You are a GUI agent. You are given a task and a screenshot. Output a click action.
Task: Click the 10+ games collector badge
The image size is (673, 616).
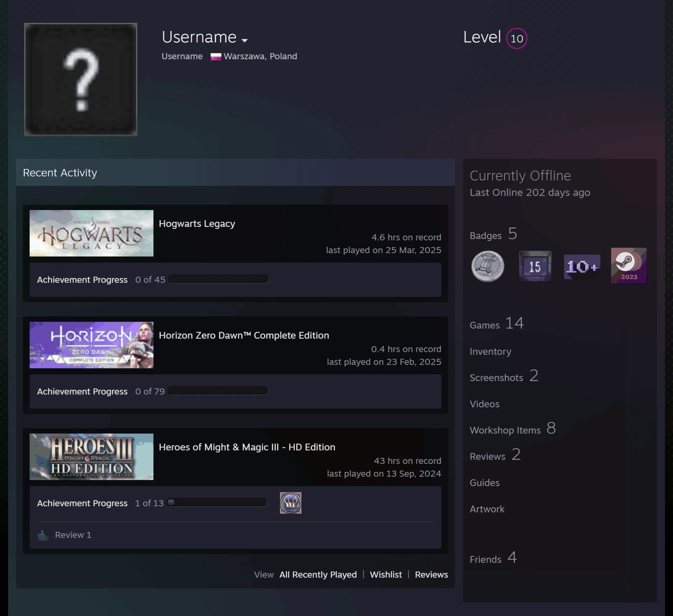click(582, 267)
